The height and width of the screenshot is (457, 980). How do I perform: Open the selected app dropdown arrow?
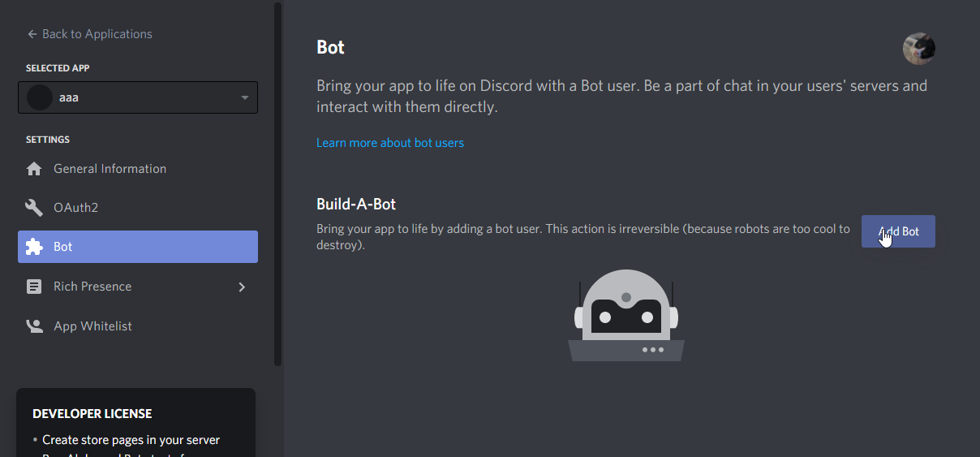[x=245, y=98]
